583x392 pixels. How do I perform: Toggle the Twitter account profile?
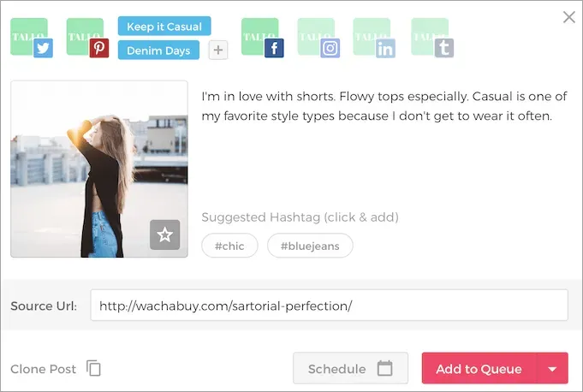tap(30, 38)
